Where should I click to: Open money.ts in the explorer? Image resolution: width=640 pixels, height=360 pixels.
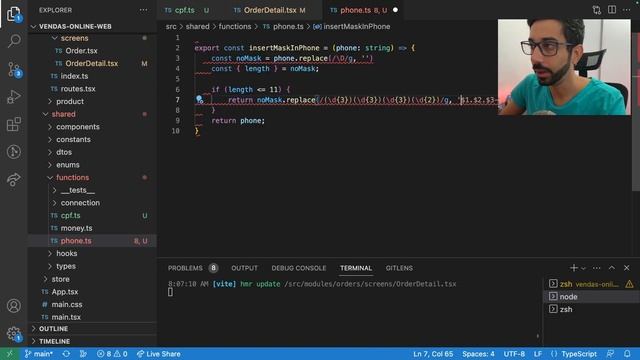[x=76, y=228]
